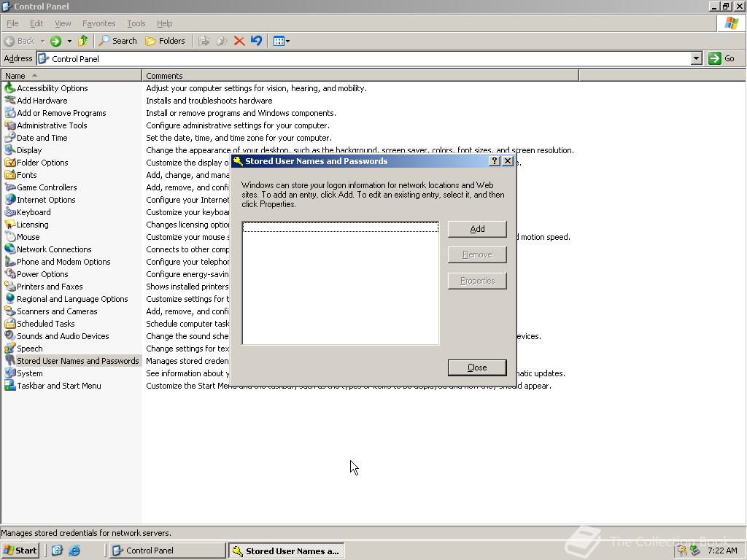Click the Up folder toolbar icon
The image size is (747, 560).
(83, 41)
